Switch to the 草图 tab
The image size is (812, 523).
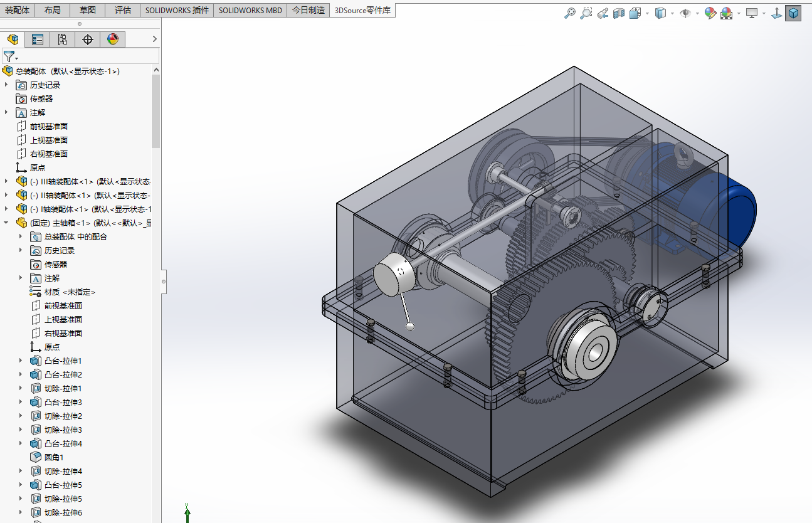87,10
